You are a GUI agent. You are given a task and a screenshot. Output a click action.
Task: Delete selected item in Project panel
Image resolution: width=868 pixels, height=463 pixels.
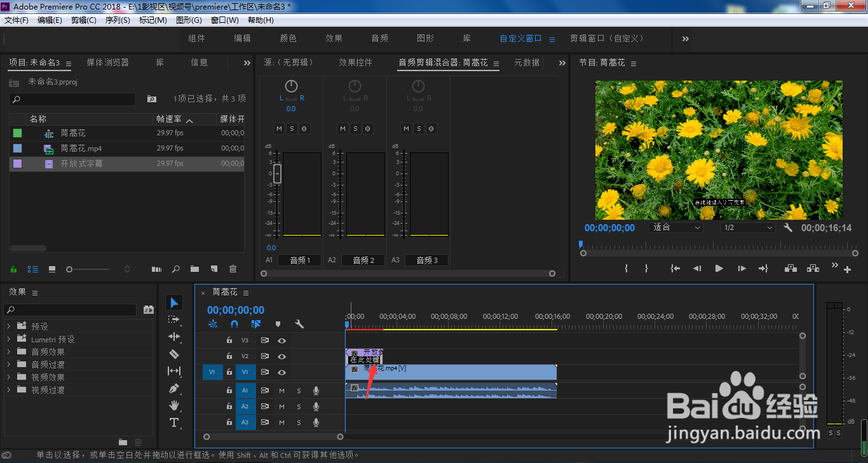(233, 269)
